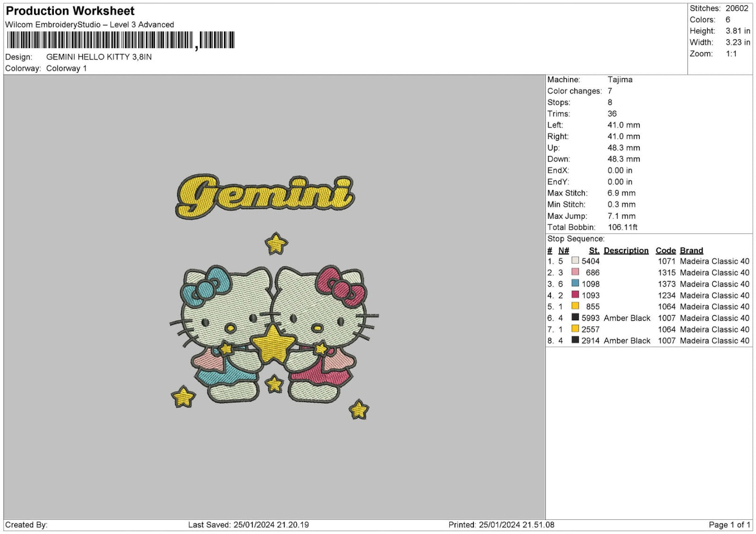Click the Max Stitch value 6.9 mm
The height and width of the screenshot is (534, 756).
tap(622, 193)
